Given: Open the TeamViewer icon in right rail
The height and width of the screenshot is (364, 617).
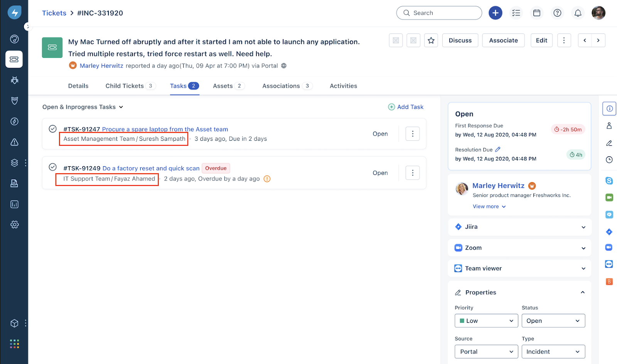Looking at the screenshot, I should [609, 264].
